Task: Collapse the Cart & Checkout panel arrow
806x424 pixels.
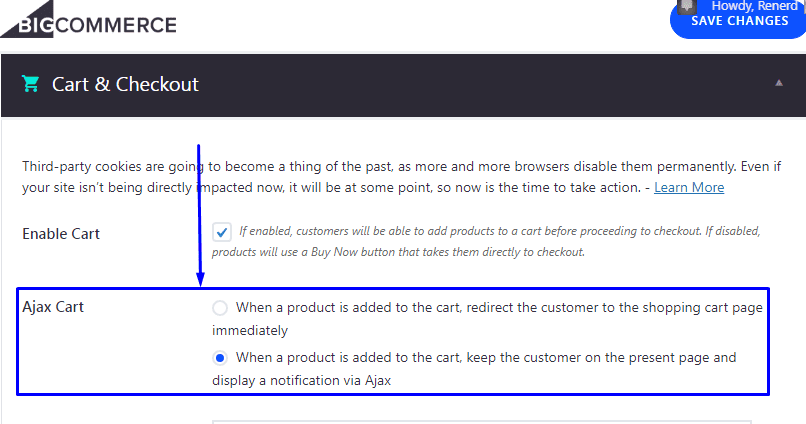Action: 779,83
